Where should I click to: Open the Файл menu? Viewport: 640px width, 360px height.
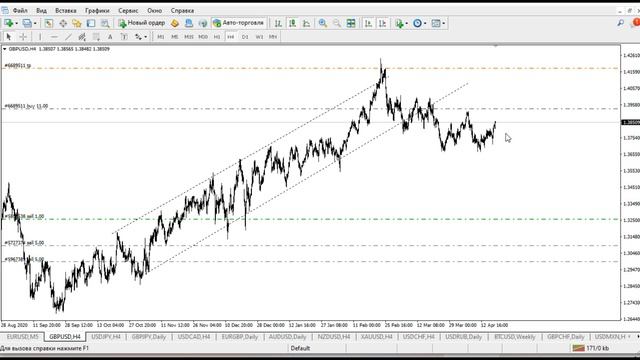click(x=20, y=11)
